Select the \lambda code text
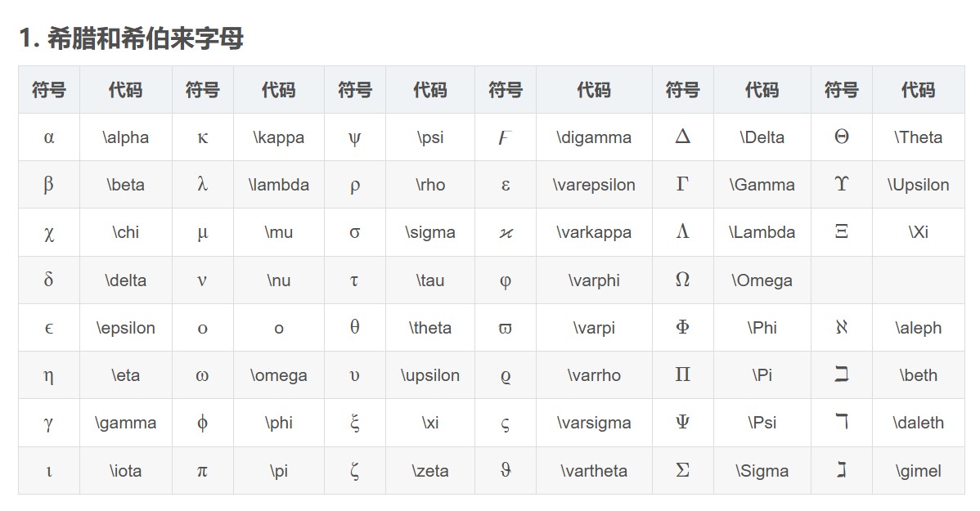Viewport: 980px width, 511px height. pos(279,185)
